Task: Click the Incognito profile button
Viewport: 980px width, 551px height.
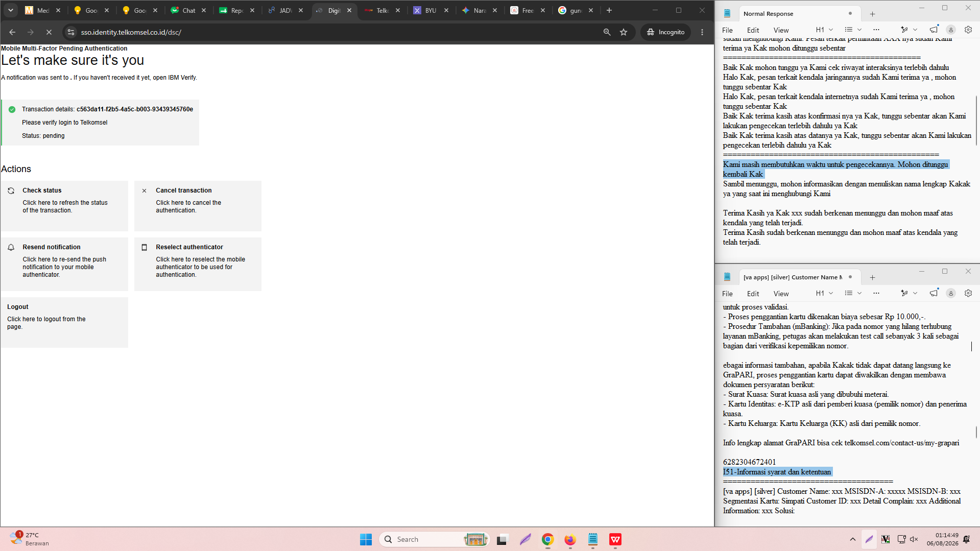Action: coord(665,32)
